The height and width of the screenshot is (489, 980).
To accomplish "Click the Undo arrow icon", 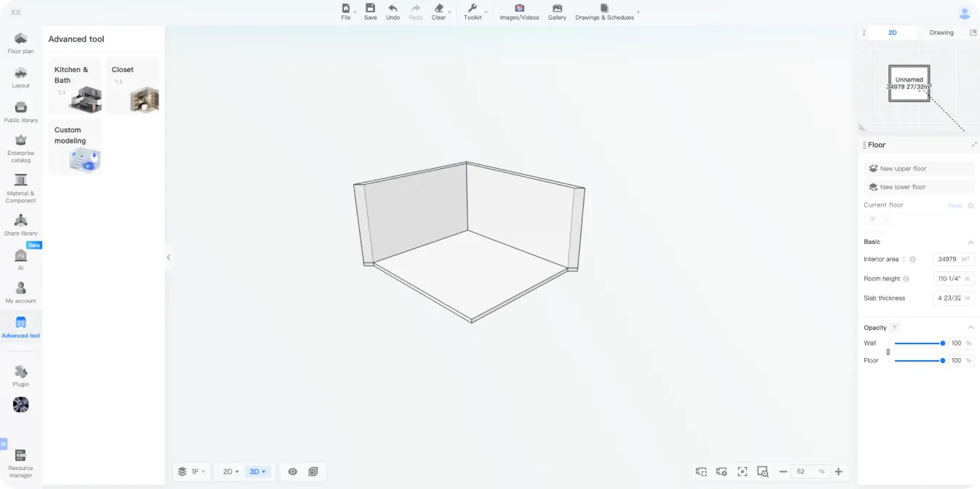I will 393,9.
